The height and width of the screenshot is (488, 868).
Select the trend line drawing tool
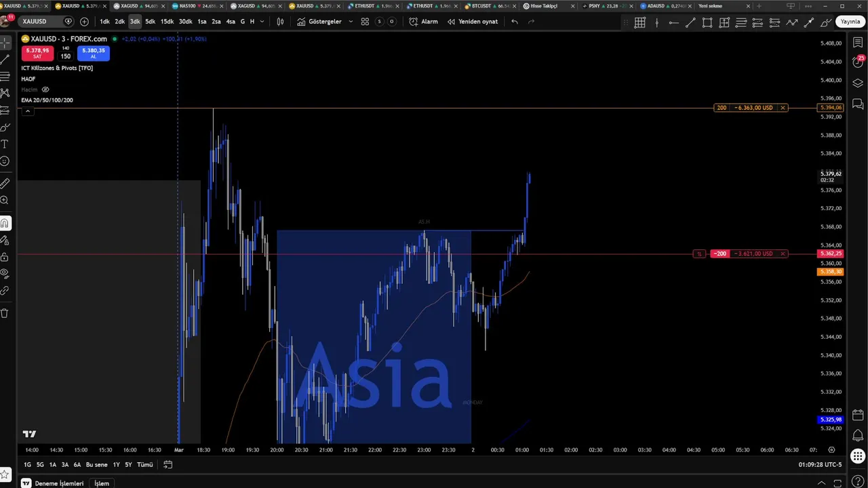[5, 60]
